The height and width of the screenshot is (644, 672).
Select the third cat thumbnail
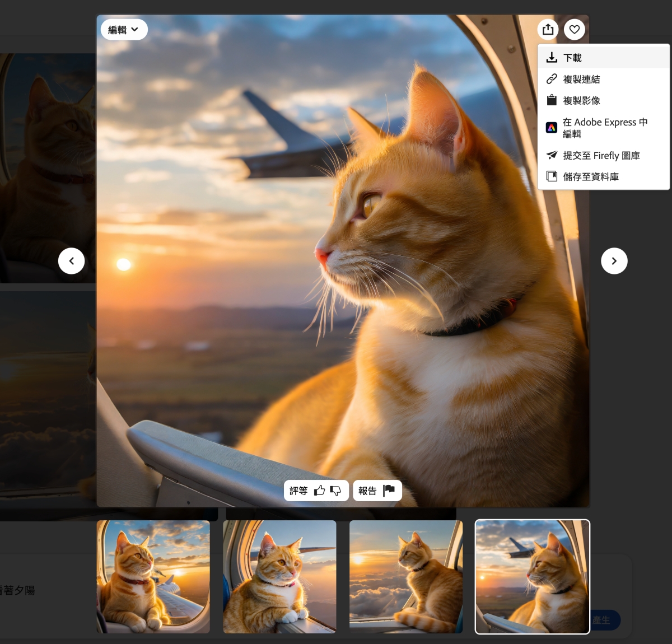[406, 576]
